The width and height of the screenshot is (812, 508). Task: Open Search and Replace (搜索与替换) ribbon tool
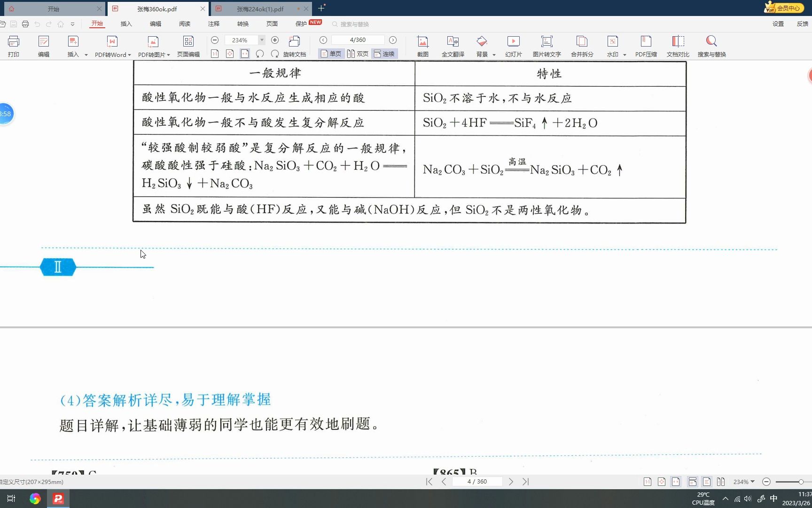click(x=712, y=46)
